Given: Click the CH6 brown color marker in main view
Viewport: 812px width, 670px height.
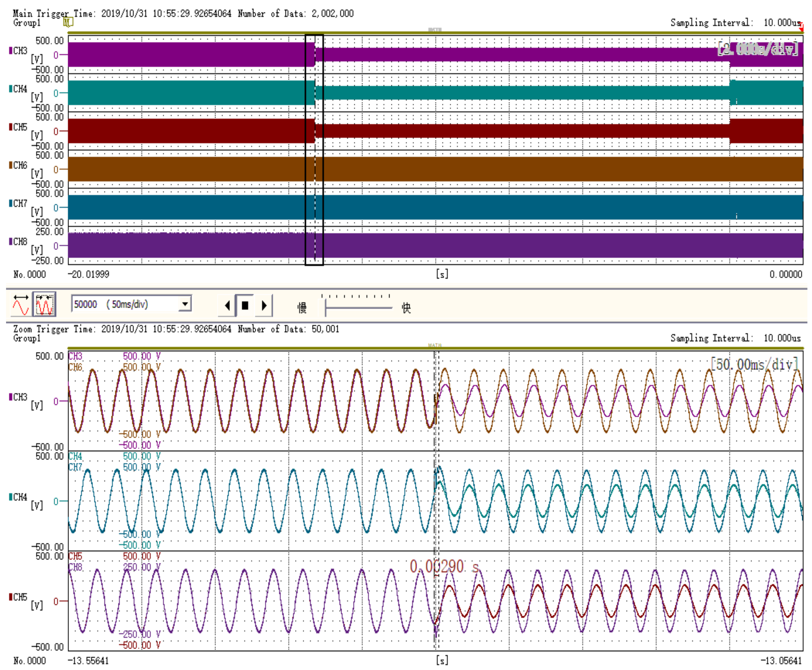Looking at the screenshot, I should pyautogui.click(x=11, y=165).
